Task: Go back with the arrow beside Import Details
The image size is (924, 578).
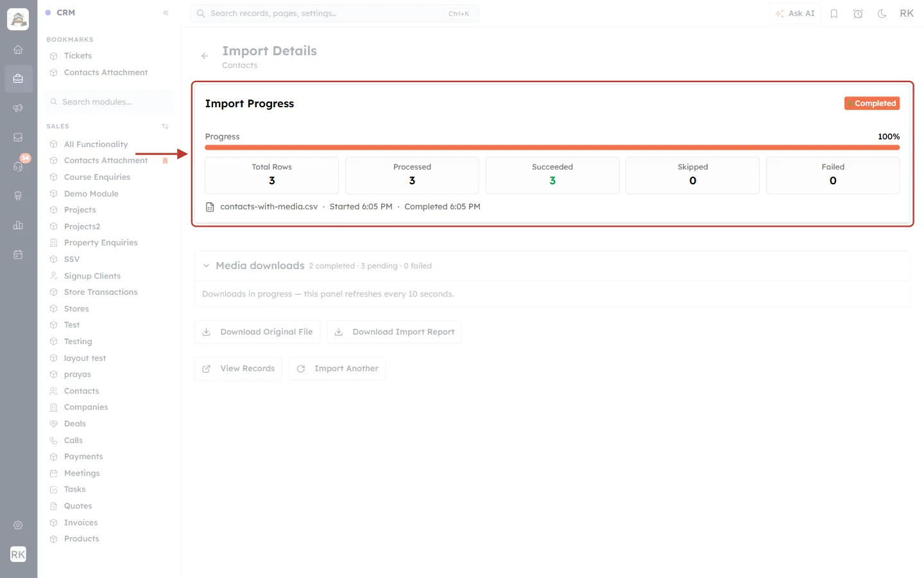Action: click(x=205, y=56)
